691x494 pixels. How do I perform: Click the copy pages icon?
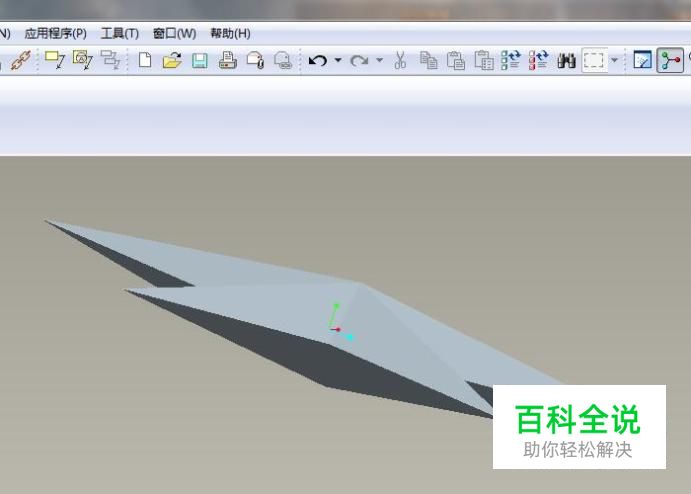(428, 60)
